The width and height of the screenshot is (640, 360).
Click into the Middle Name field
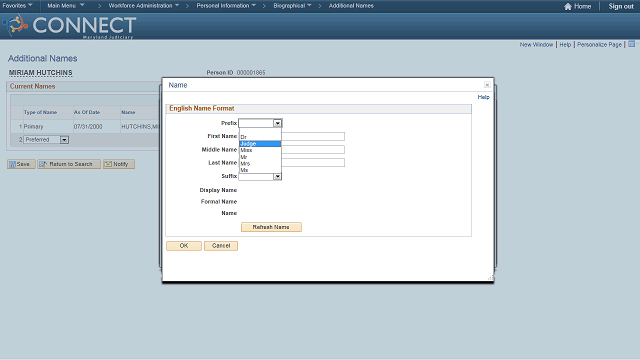(313, 150)
